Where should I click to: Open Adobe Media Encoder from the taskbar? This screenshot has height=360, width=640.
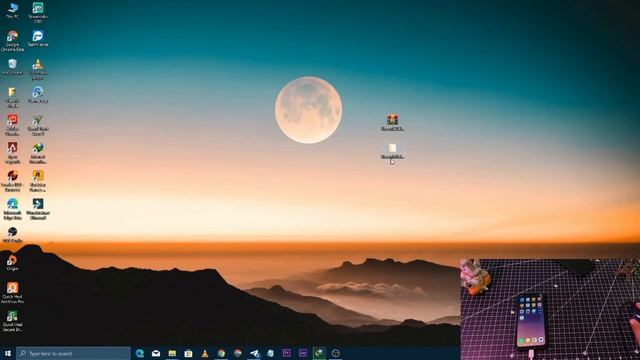(x=303, y=353)
